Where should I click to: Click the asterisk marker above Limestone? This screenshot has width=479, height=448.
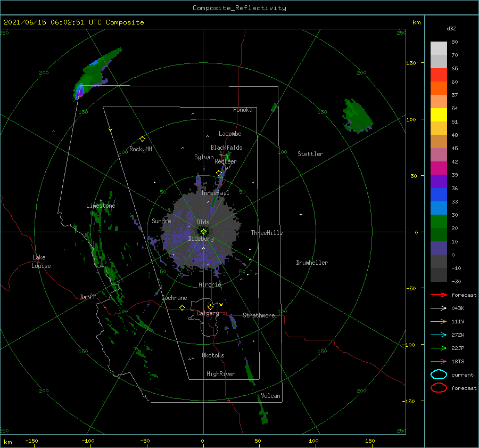pos(101,201)
